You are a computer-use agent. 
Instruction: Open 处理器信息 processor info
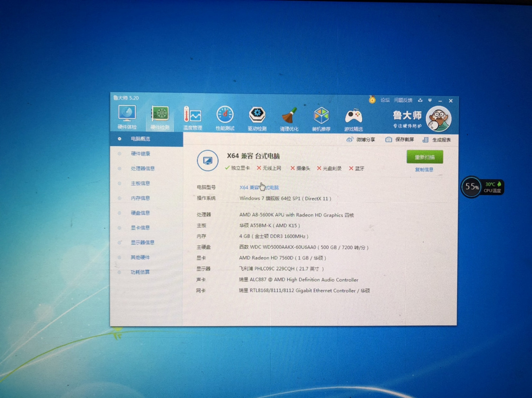tap(143, 169)
